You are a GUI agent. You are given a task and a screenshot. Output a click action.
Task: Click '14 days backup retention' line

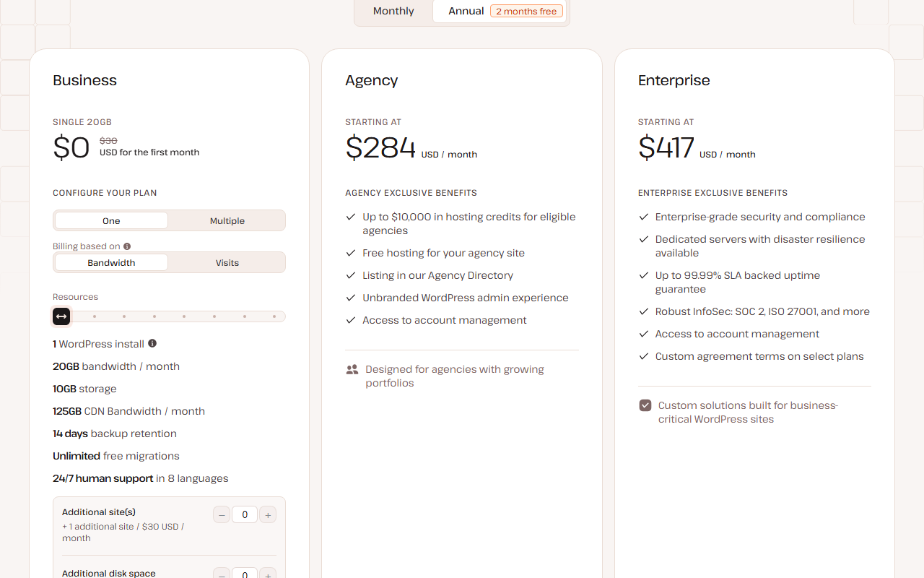pyautogui.click(x=115, y=433)
